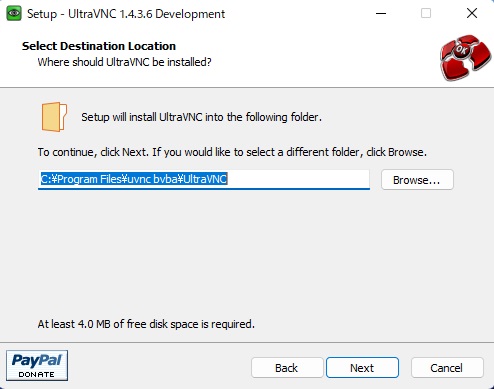Viewport: 494px width, 389px height.
Task: Click the red OK UltraVNC logo
Action: click(x=465, y=57)
